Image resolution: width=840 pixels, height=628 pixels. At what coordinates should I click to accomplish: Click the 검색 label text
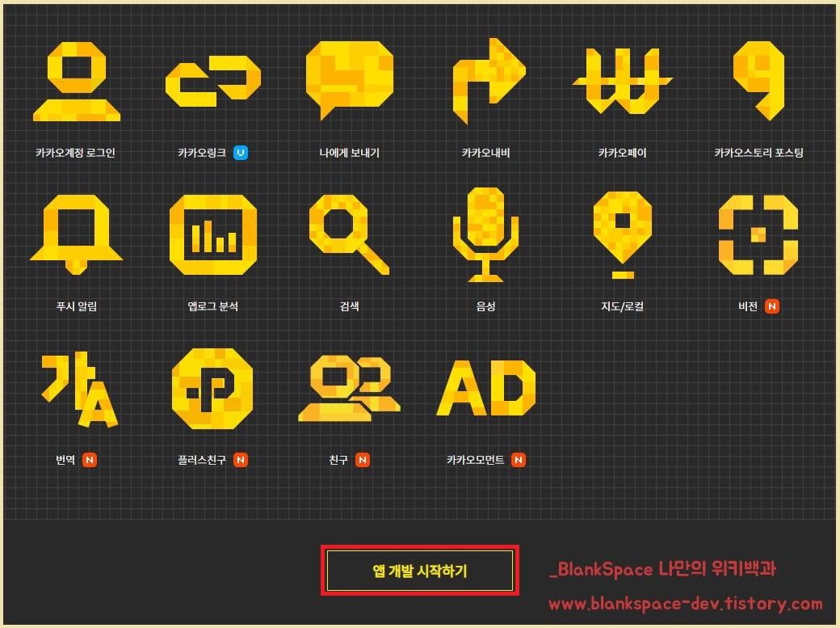point(349,306)
